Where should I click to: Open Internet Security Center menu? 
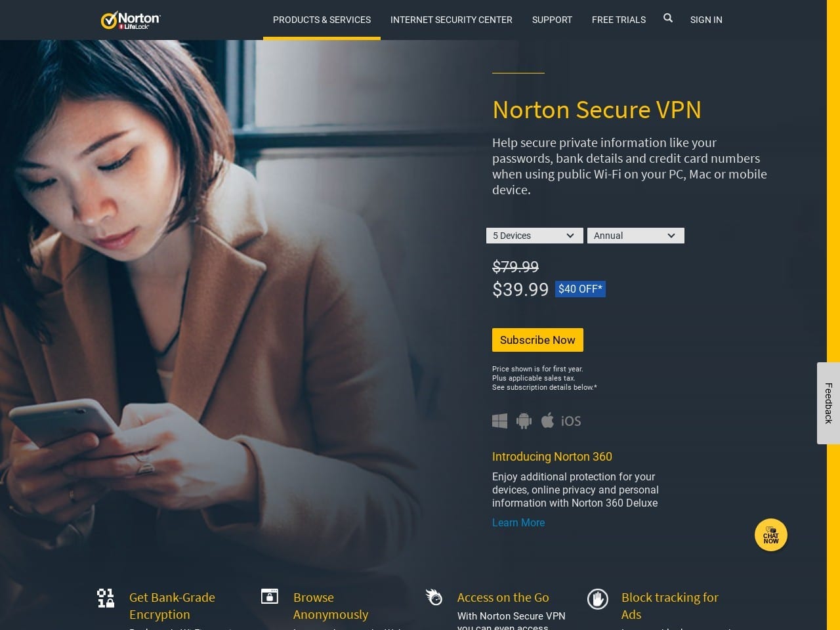(x=451, y=20)
